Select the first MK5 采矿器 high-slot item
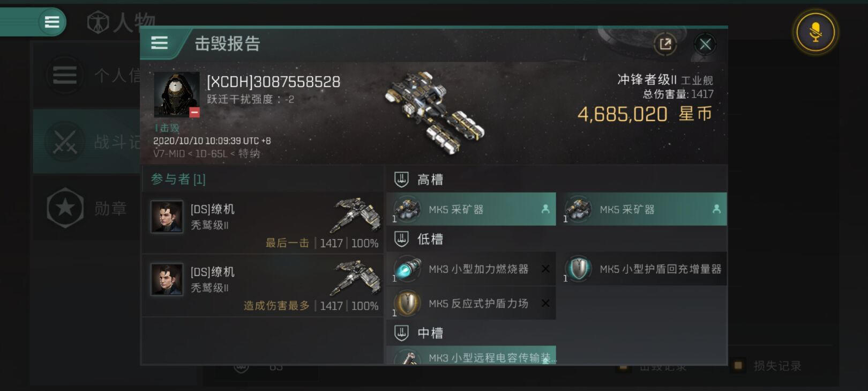The width and height of the screenshot is (868, 391). (x=471, y=209)
